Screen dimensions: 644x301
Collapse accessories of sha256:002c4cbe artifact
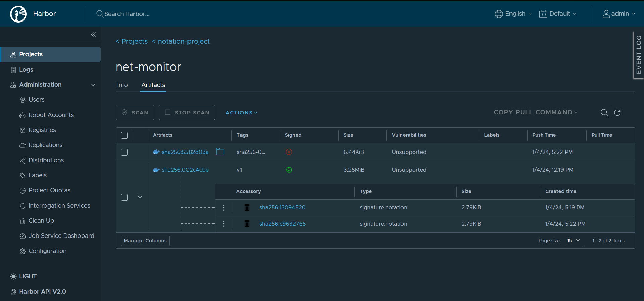(140, 197)
